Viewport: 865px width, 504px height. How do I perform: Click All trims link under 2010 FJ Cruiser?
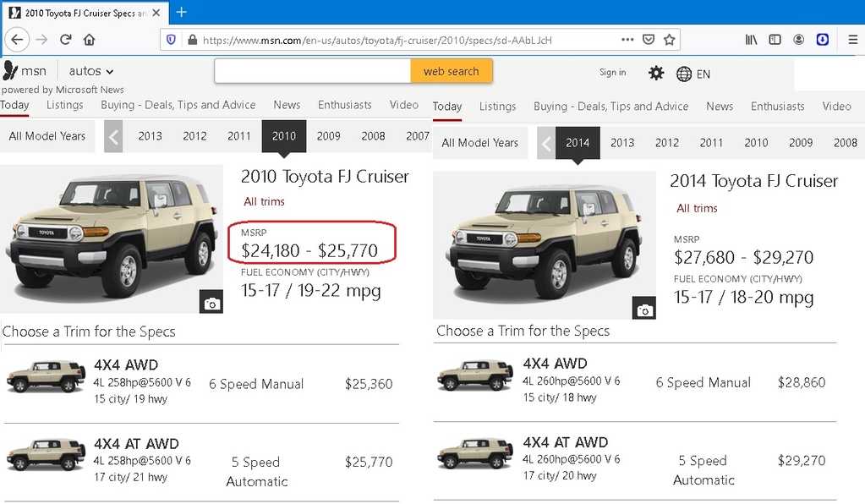pyautogui.click(x=265, y=202)
